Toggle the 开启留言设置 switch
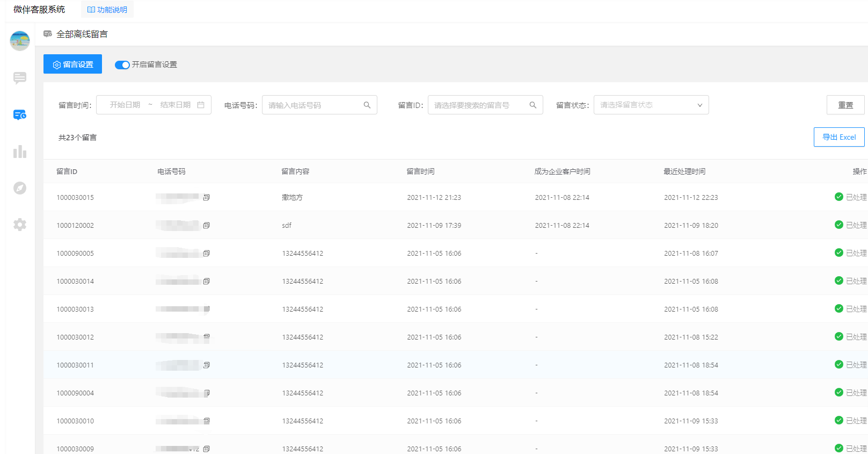This screenshot has width=868, height=454. coord(122,64)
